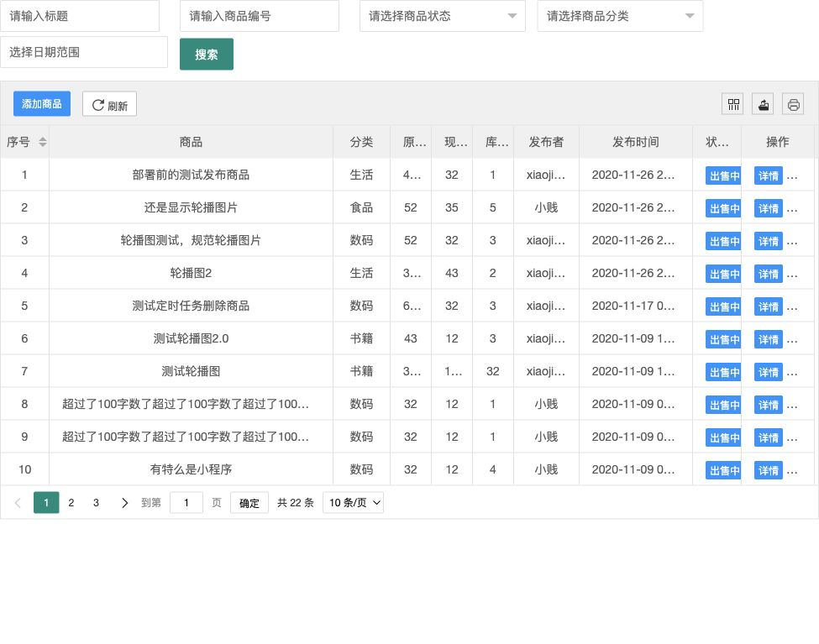Click the green 搜索 button
Screen dimensions: 819x644
point(207,55)
